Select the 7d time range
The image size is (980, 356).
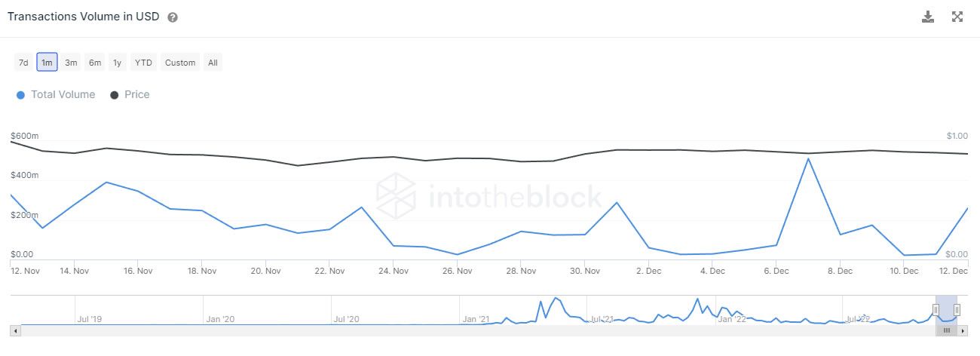click(23, 63)
